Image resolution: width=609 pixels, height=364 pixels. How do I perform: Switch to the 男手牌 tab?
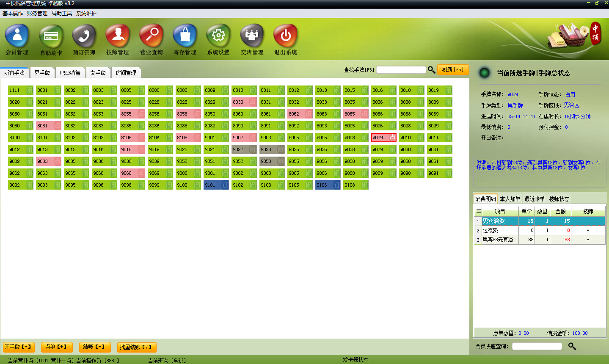[x=42, y=73]
